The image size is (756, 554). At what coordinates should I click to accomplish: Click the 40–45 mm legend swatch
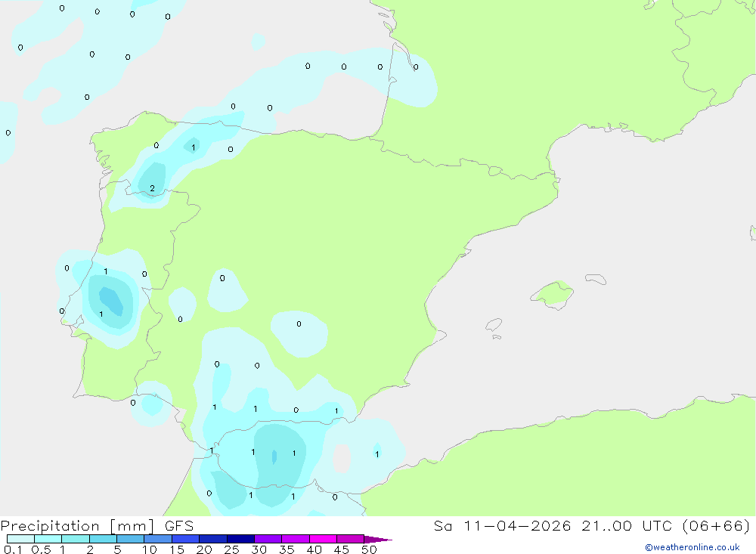(323, 539)
